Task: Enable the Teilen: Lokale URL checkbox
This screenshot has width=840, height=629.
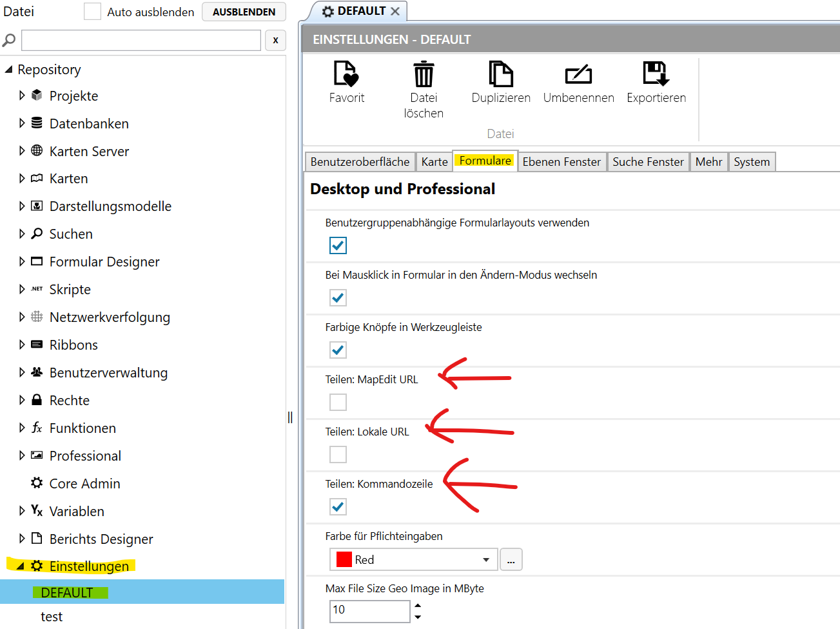Action: (338, 454)
